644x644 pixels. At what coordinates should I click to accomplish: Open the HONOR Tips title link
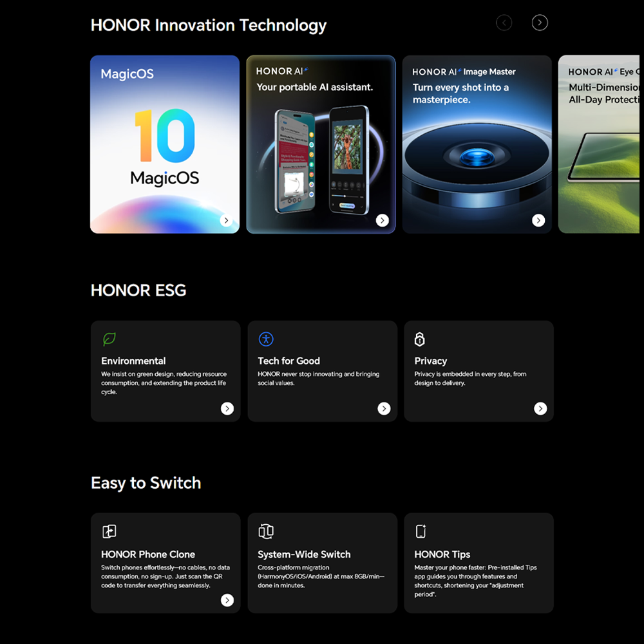coord(442,554)
